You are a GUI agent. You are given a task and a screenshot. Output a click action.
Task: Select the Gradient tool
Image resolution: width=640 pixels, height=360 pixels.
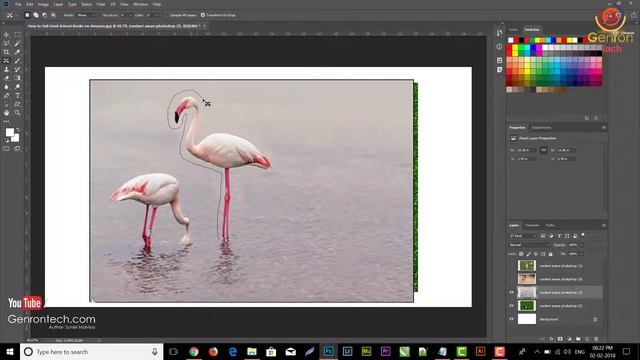click(x=17, y=78)
